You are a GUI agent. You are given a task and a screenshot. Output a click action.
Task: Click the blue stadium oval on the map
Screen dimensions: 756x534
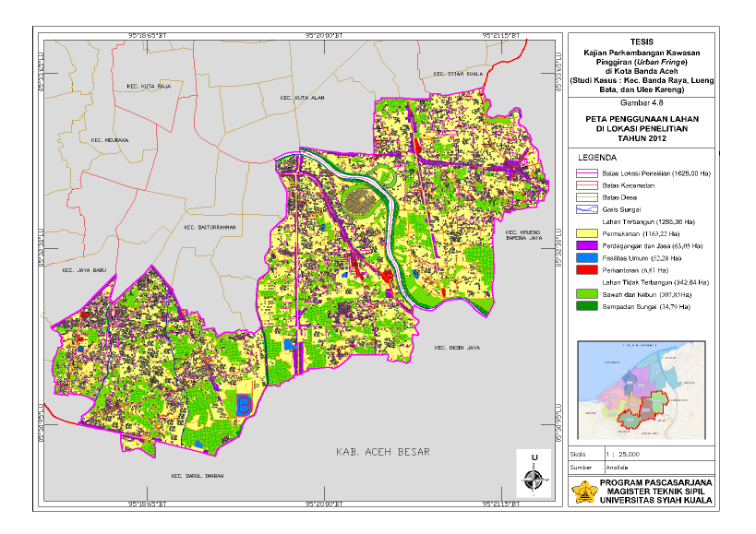tap(245, 404)
